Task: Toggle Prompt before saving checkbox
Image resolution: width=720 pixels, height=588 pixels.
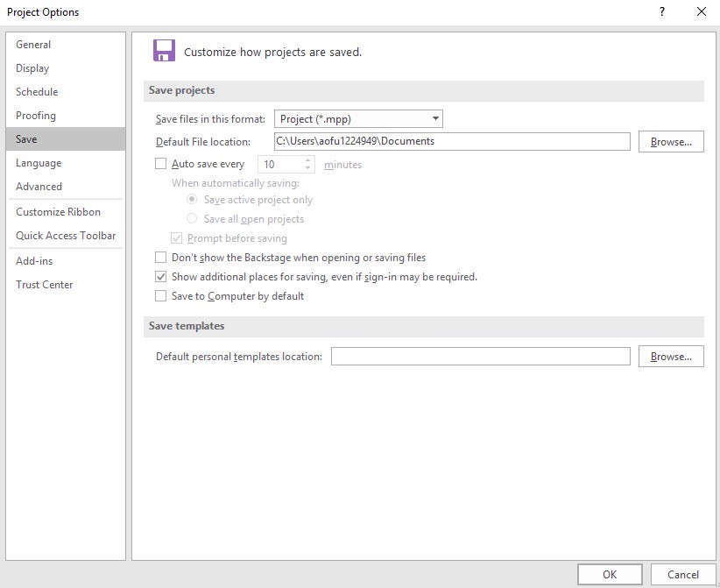Action: click(x=176, y=238)
